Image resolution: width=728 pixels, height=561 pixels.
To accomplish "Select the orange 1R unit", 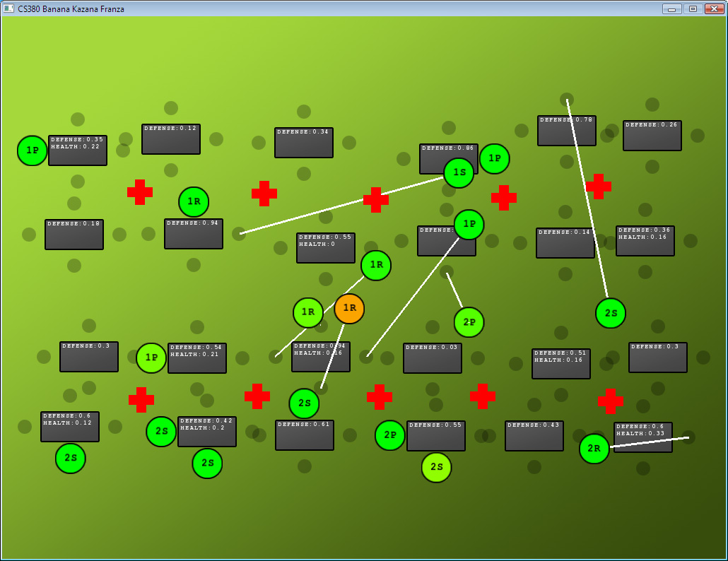I will (349, 309).
